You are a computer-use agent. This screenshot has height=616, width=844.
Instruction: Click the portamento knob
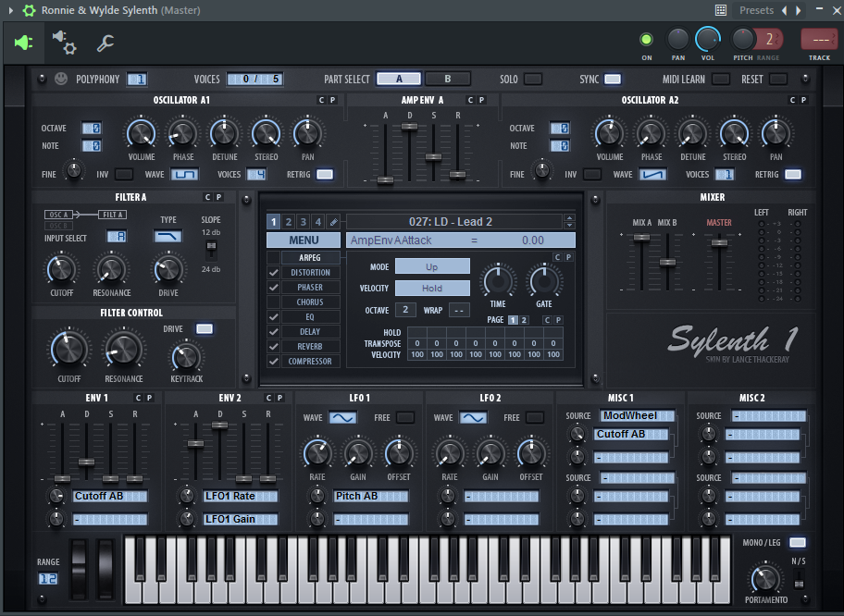765,578
